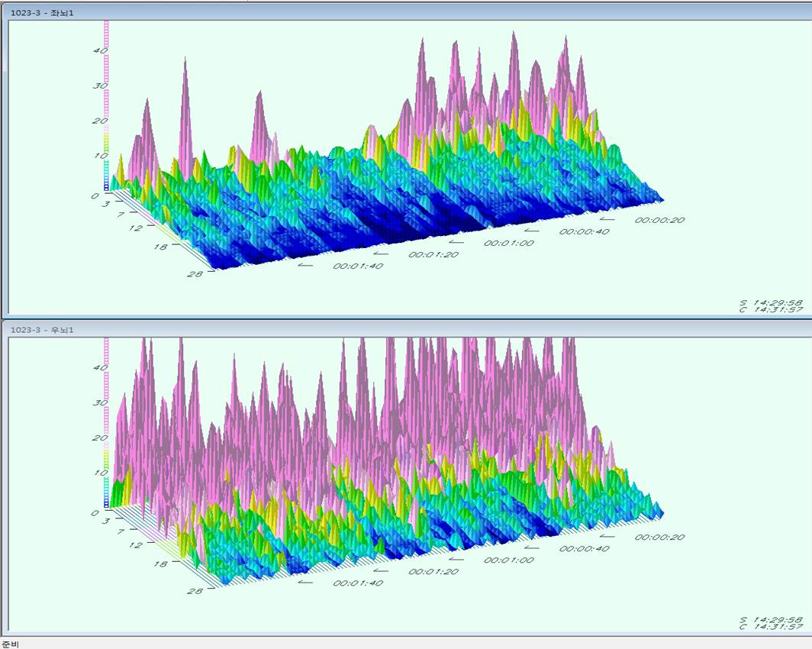Click the C 14:31:57 timestamp in 우뇌1
Screen dimensions: 812x649
[771, 627]
